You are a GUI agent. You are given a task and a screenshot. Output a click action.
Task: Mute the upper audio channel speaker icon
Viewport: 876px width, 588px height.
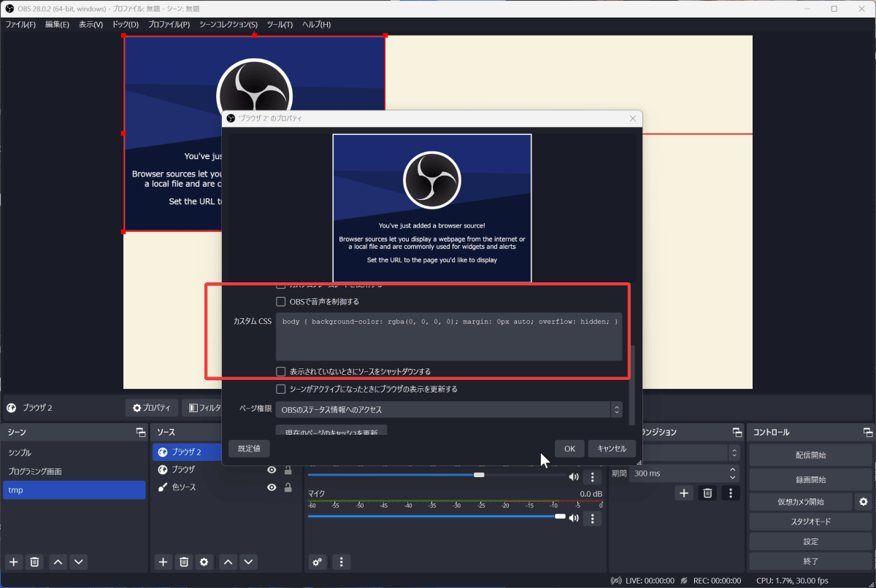[574, 477]
